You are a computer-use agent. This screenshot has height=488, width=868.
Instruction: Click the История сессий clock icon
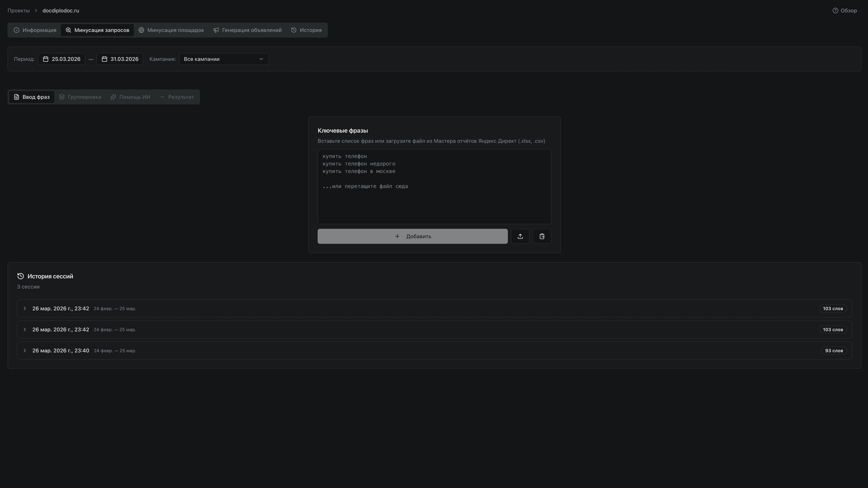click(x=20, y=276)
